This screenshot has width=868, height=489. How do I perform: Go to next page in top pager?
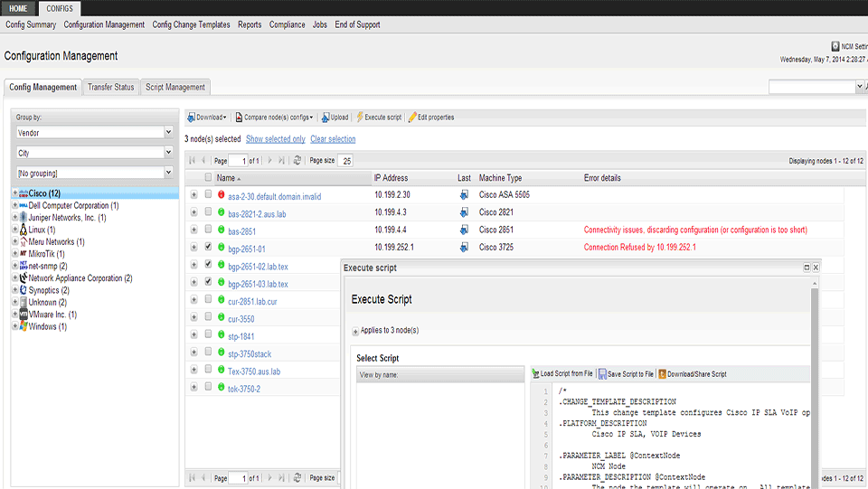pyautogui.click(x=269, y=160)
